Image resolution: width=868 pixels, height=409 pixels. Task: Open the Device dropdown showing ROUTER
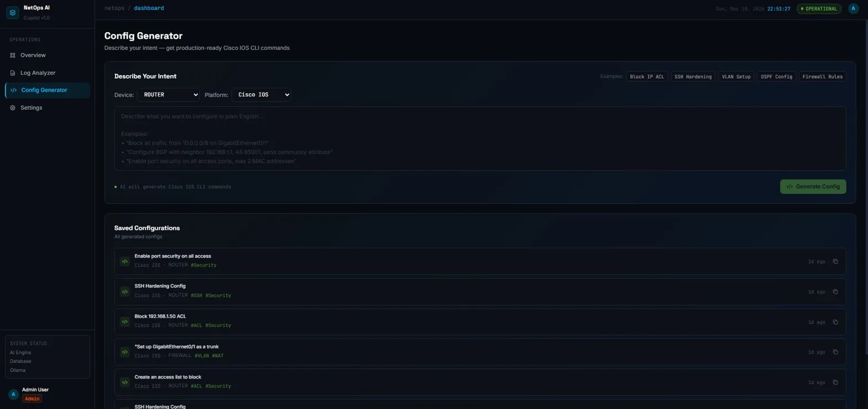[x=168, y=95]
